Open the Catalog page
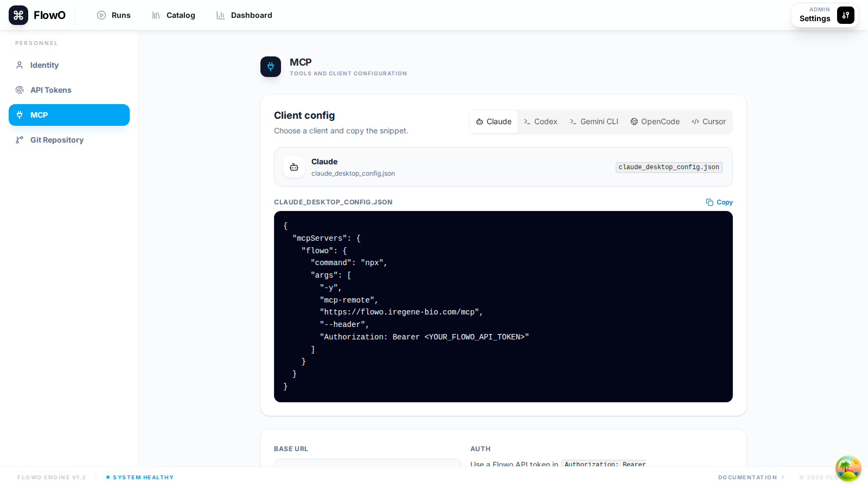868x488 pixels. [174, 15]
